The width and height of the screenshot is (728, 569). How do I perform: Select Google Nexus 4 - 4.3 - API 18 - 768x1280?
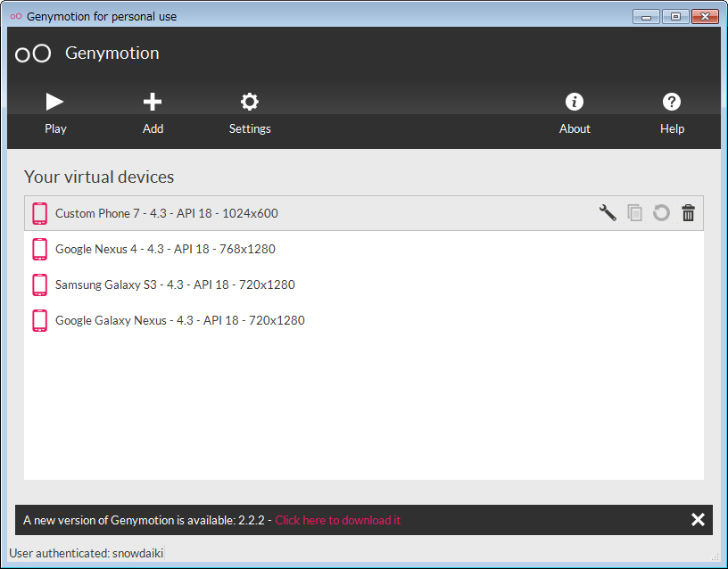364,249
